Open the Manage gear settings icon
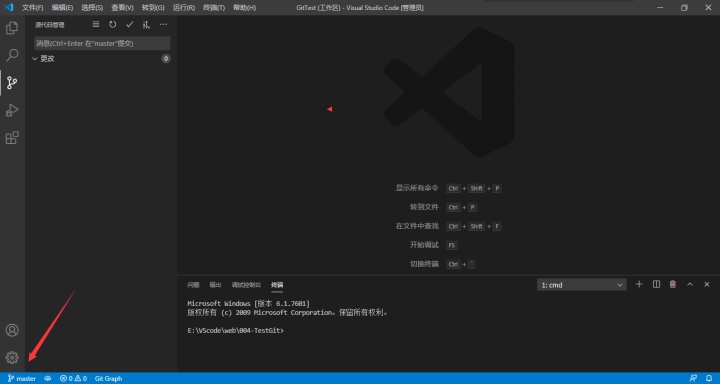The width and height of the screenshot is (720, 384). (12, 357)
